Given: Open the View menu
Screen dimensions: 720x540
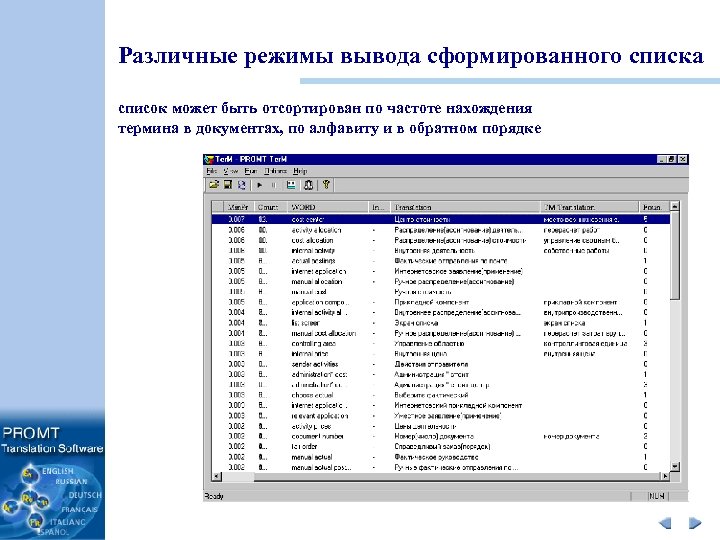Looking at the screenshot, I should [x=231, y=171].
